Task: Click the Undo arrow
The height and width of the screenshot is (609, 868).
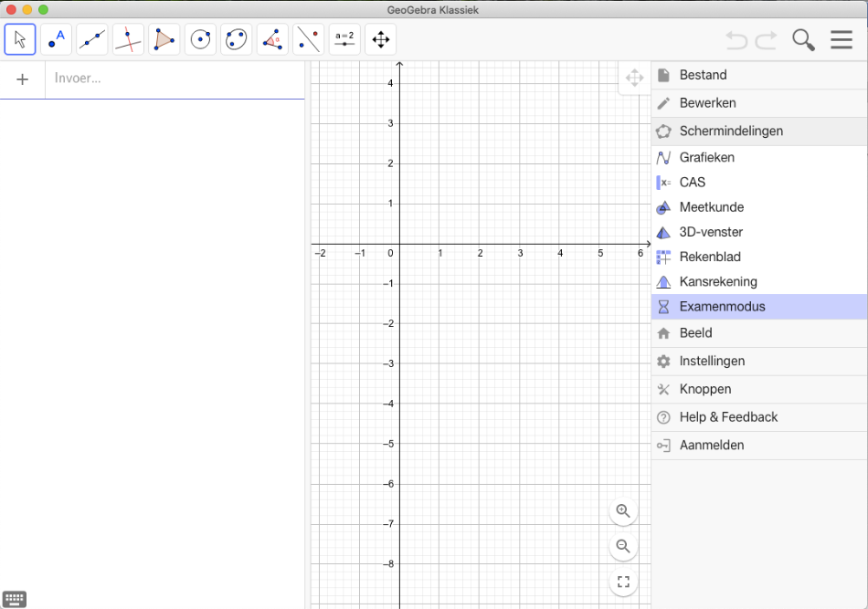Action: point(736,40)
